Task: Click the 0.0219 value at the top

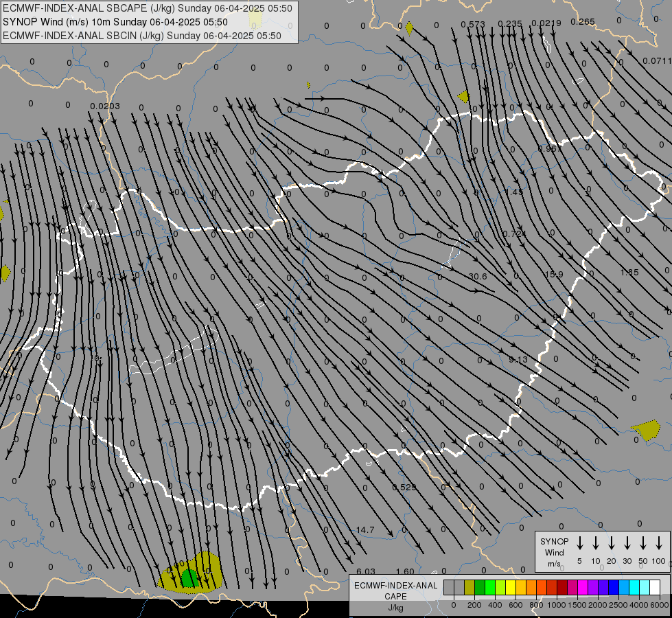Action: click(546, 23)
